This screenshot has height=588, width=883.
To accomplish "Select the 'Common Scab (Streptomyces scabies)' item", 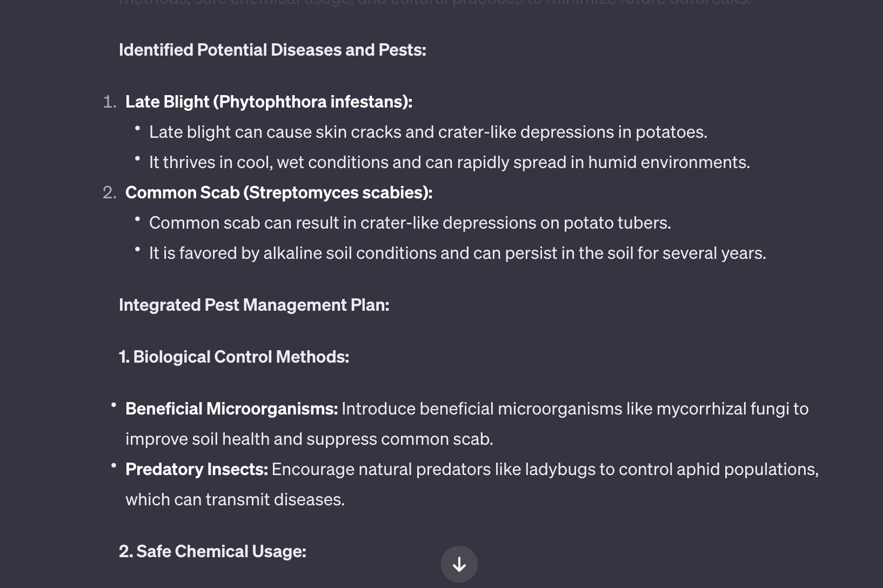I will coord(279,192).
